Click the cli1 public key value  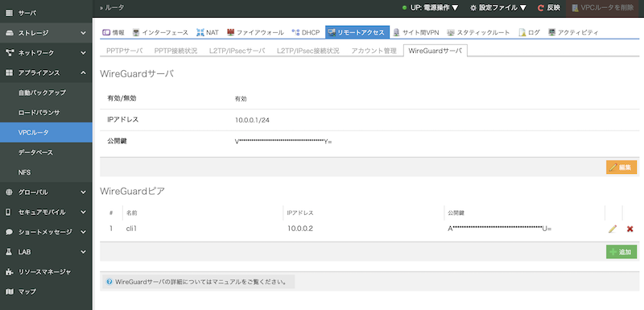[x=499, y=229]
